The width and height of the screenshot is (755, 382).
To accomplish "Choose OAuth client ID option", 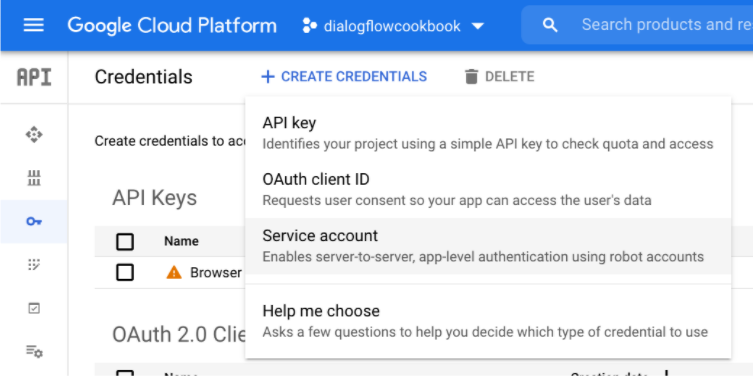I will click(488, 189).
